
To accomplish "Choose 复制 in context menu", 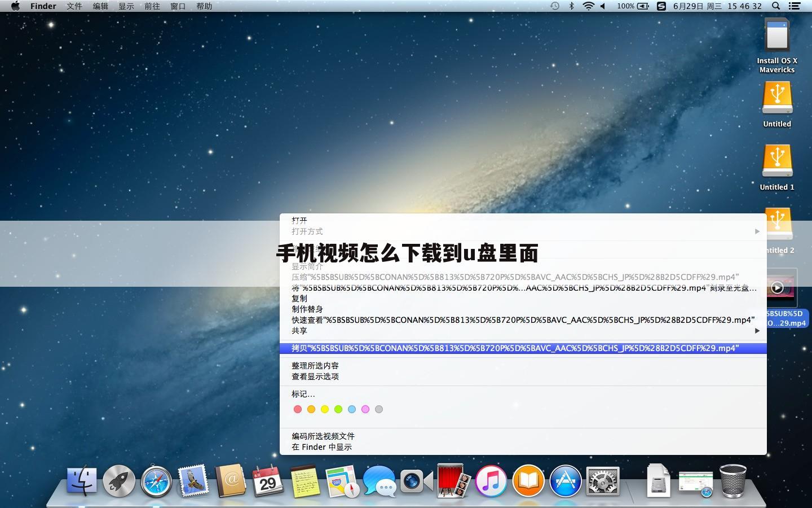I will (x=523, y=299).
